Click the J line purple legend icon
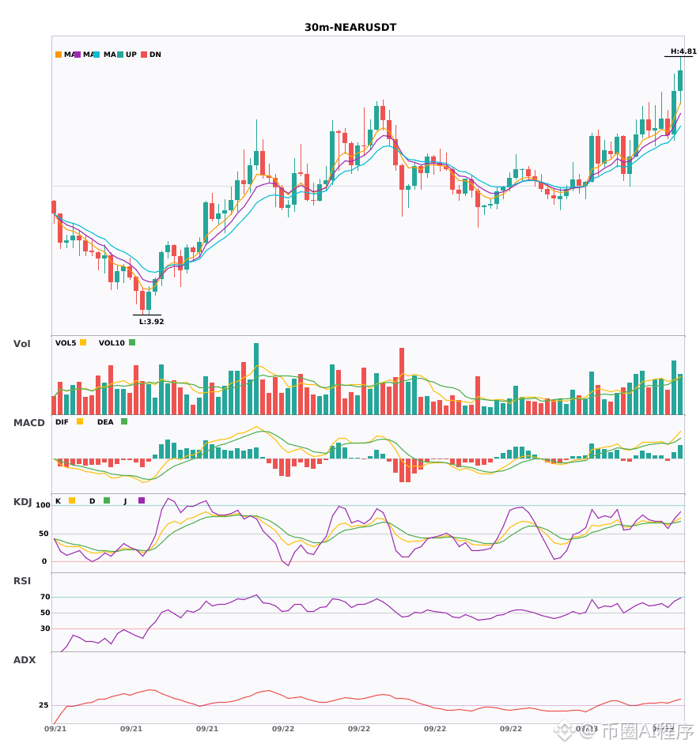Viewport: 700px width, 751px height. 142,500
